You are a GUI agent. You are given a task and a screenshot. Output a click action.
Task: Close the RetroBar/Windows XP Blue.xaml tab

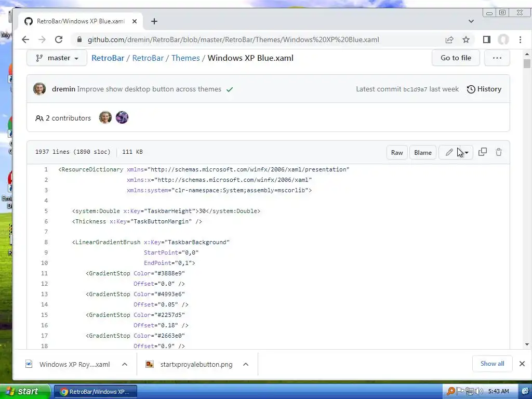[x=135, y=21]
